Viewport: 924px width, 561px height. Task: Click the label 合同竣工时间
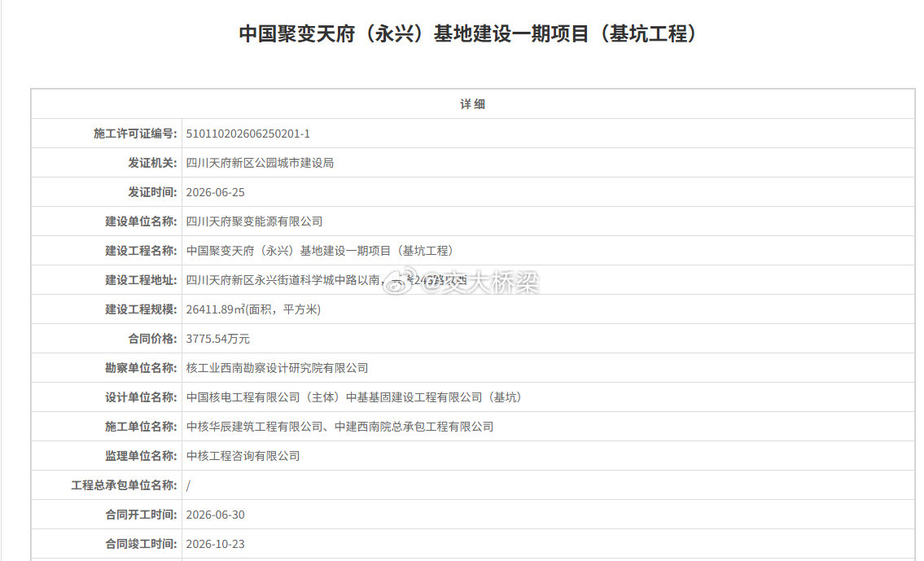(141, 544)
